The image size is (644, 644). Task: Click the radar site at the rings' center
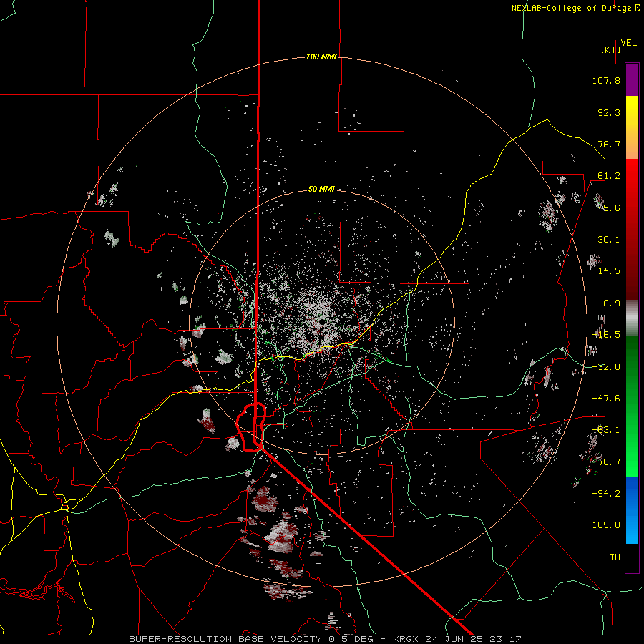point(322,321)
